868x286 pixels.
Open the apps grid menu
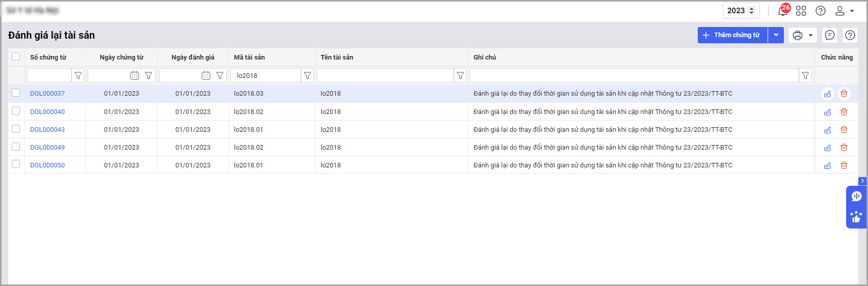(x=801, y=11)
